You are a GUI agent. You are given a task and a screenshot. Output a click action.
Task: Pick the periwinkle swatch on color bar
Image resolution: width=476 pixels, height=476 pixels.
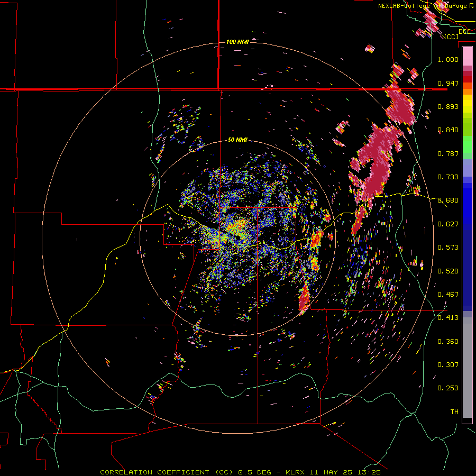point(467,168)
